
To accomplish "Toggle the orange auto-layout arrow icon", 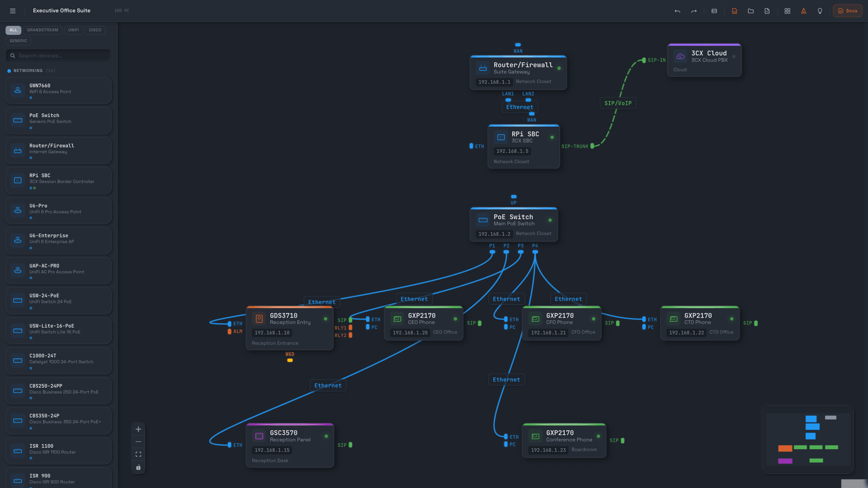I will [804, 11].
